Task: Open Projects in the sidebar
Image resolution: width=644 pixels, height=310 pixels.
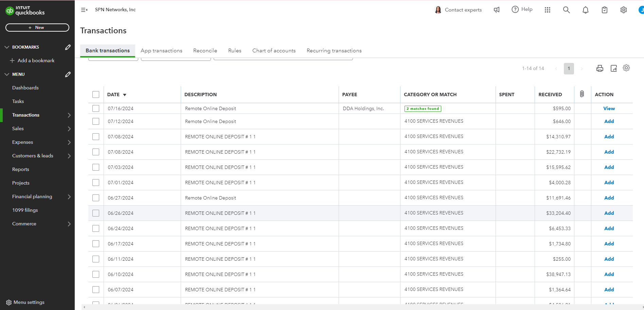Action: coord(21,183)
